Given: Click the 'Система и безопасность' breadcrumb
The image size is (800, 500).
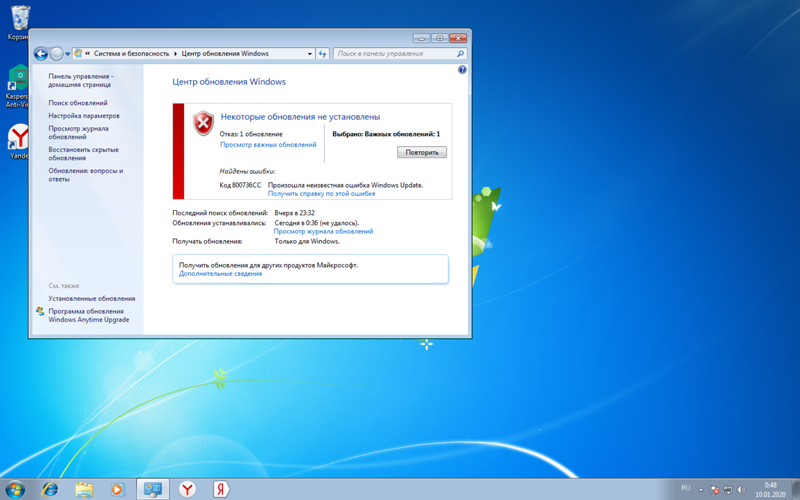Looking at the screenshot, I should [131, 54].
